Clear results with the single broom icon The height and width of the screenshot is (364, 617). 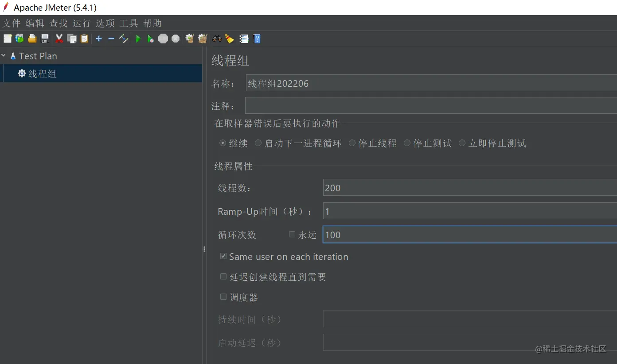coord(190,39)
